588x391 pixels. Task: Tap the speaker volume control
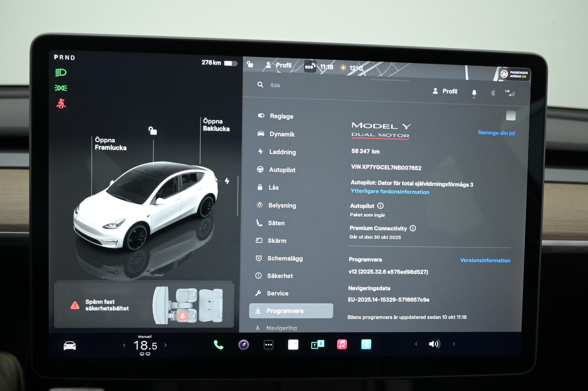[434, 344]
